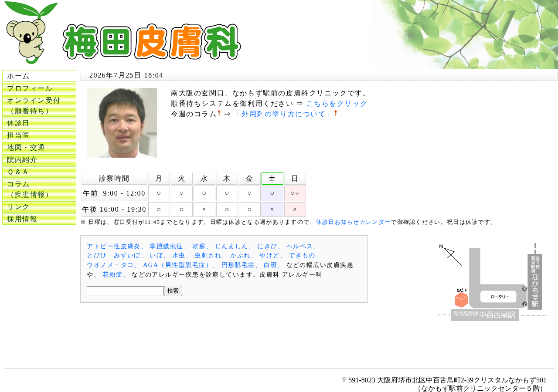This screenshot has width=558, height=392.
Task: Open 外用剤の塗り方について column link
Action: click(x=283, y=114)
